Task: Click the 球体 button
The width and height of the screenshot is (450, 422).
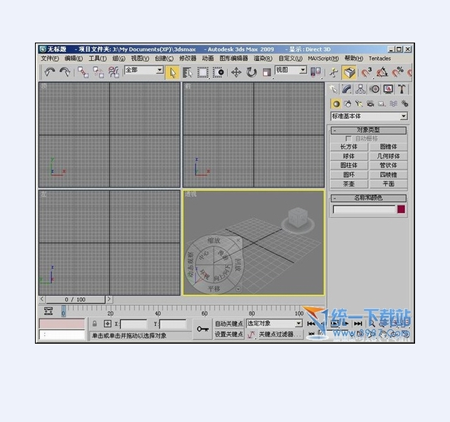Action: pyautogui.click(x=349, y=156)
